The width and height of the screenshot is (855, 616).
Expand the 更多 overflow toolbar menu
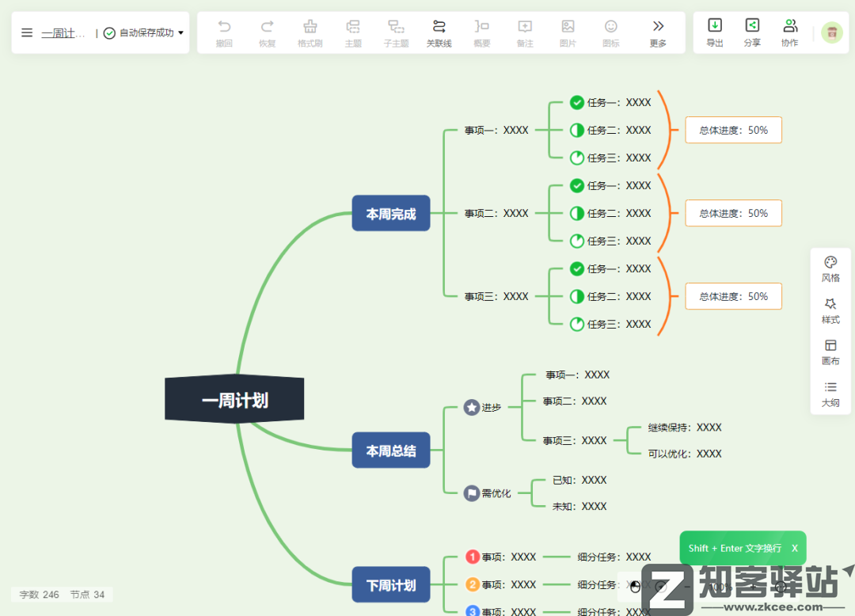coord(657,32)
